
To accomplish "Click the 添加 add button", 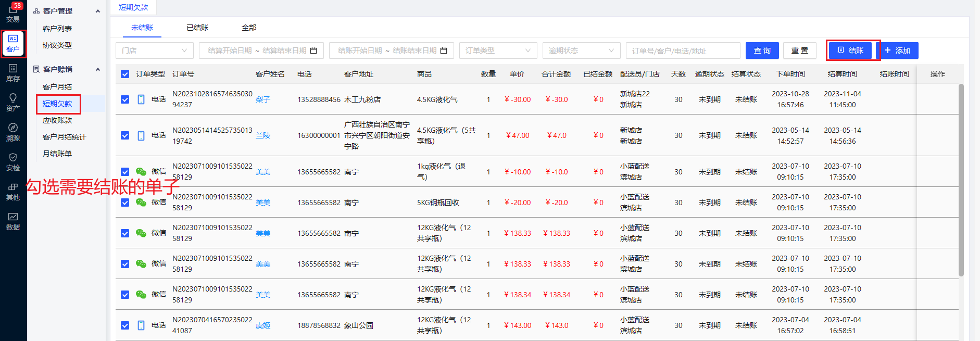I will pyautogui.click(x=897, y=50).
